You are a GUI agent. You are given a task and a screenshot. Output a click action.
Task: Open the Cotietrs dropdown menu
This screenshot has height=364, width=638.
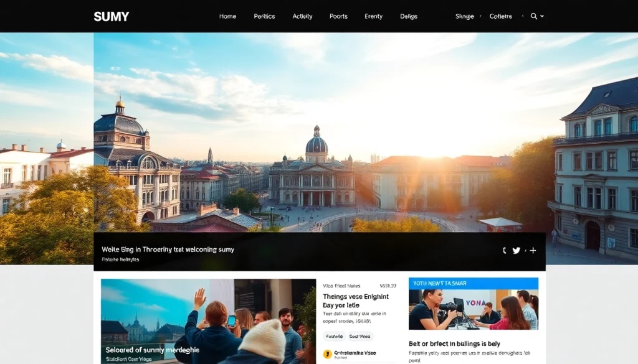click(500, 16)
